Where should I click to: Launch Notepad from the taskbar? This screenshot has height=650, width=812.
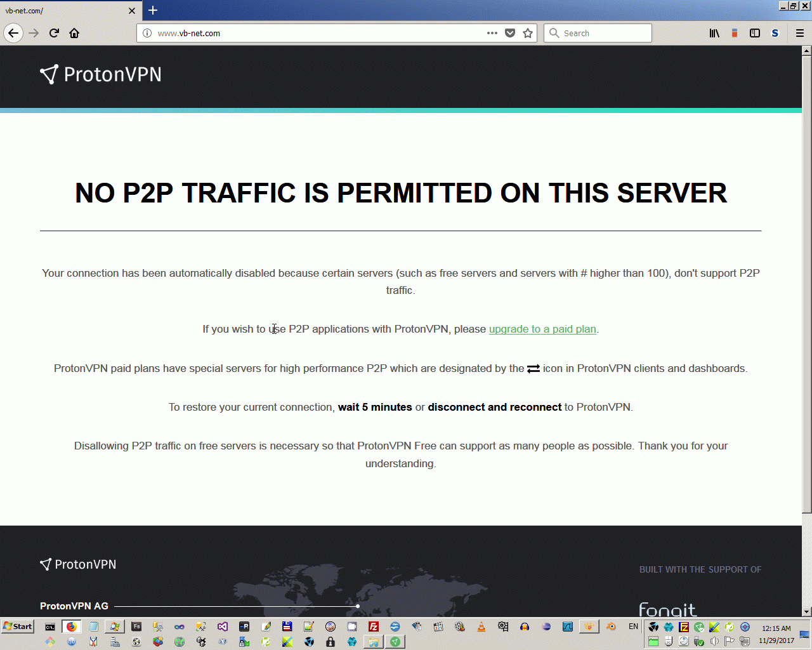click(x=93, y=627)
